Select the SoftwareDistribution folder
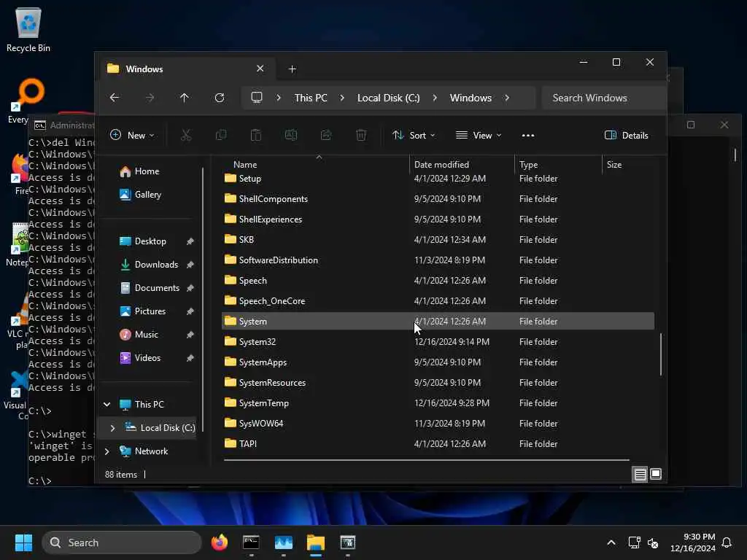 click(x=438, y=260)
